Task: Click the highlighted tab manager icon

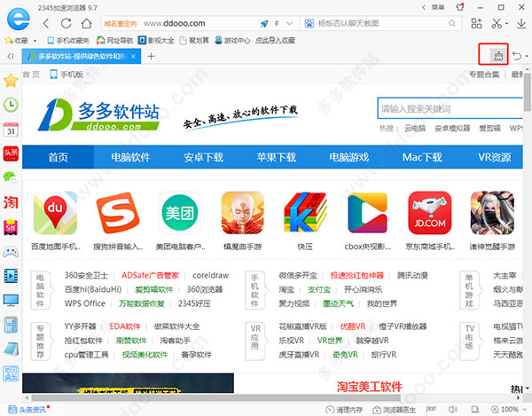Action: (498, 56)
